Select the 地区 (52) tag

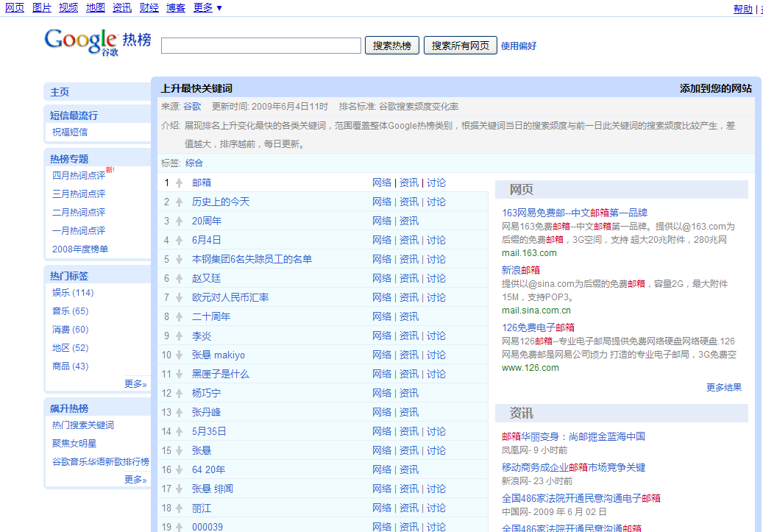(x=71, y=348)
